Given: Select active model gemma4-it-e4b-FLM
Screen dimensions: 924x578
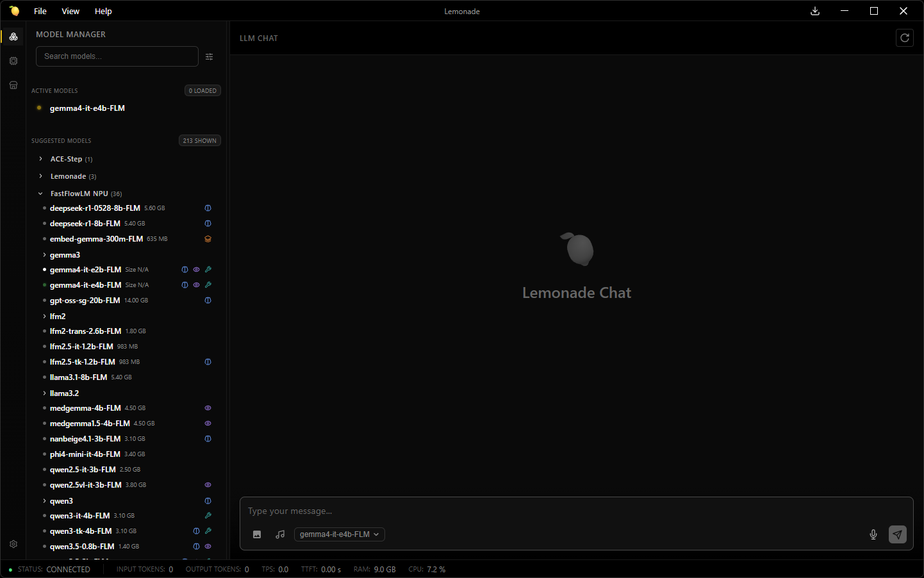Looking at the screenshot, I should click(x=87, y=108).
